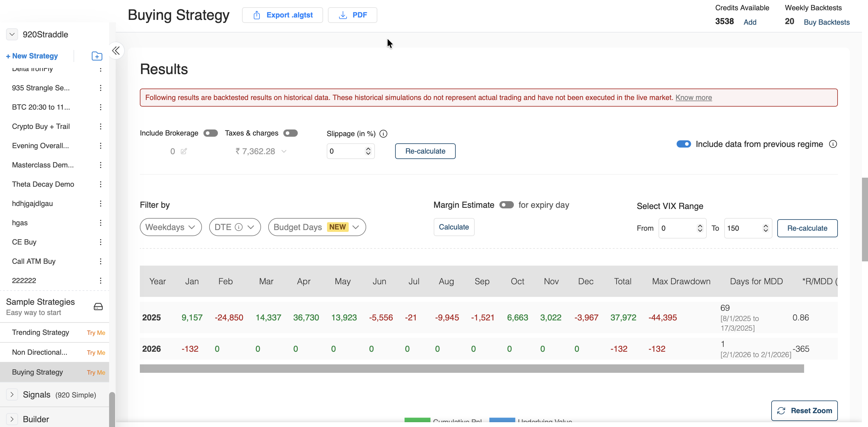Open the Budget Days dropdown
Image resolution: width=868 pixels, height=427 pixels.
click(317, 227)
